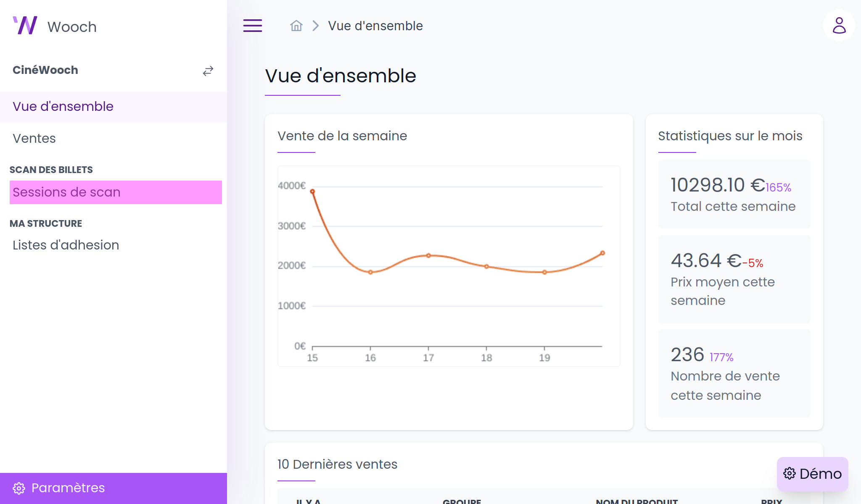Viewport: 861px width, 504px height.
Task: Click the 10 Dernières ventes heading
Action: point(337,465)
